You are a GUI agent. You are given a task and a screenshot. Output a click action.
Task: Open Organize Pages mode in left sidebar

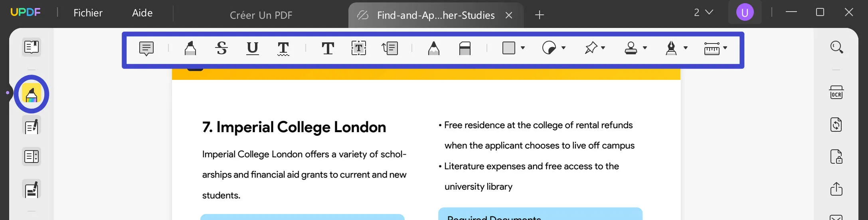(x=32, y=157)
